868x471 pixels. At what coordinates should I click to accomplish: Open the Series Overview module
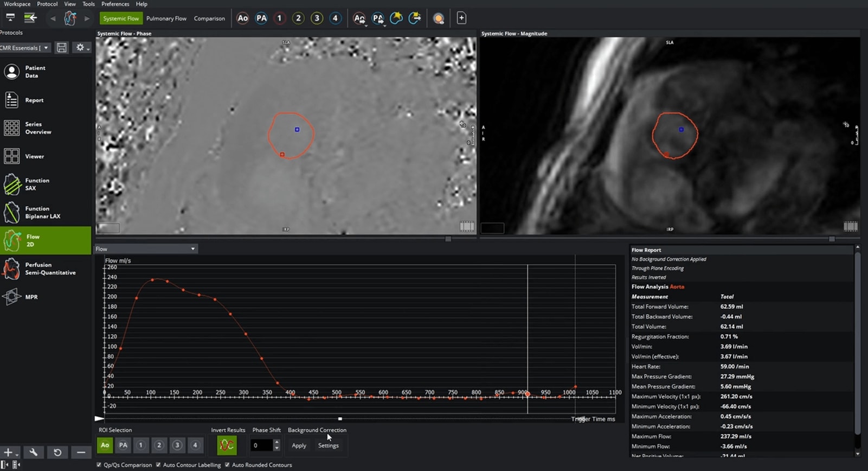46,128
